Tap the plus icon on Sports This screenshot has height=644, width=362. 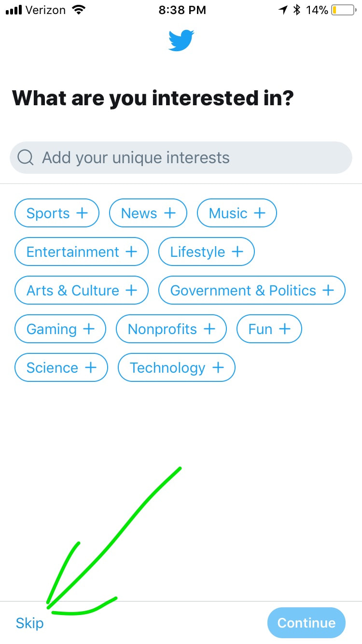(x=82, y=213)
